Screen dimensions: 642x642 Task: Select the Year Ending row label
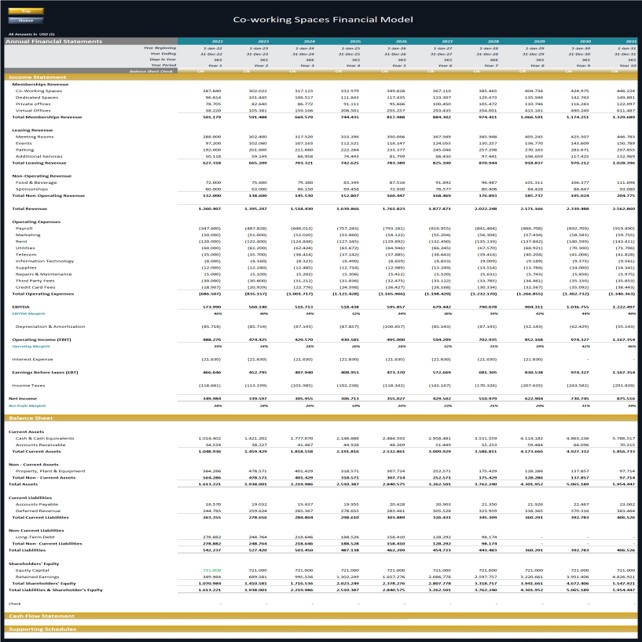163,54
